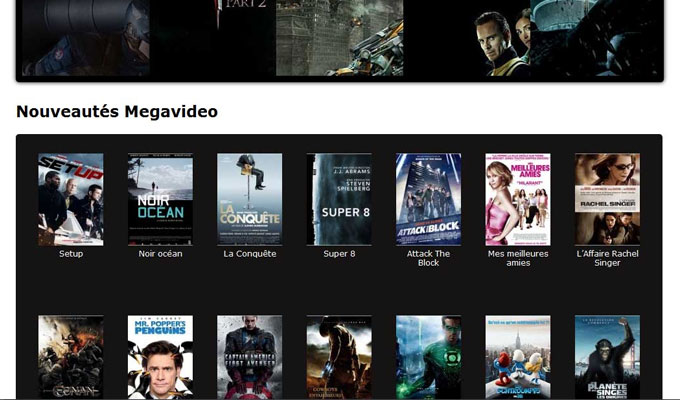This screenshot has width=680, height=400.
Task: Click the Setup title link
Action: 71,254
